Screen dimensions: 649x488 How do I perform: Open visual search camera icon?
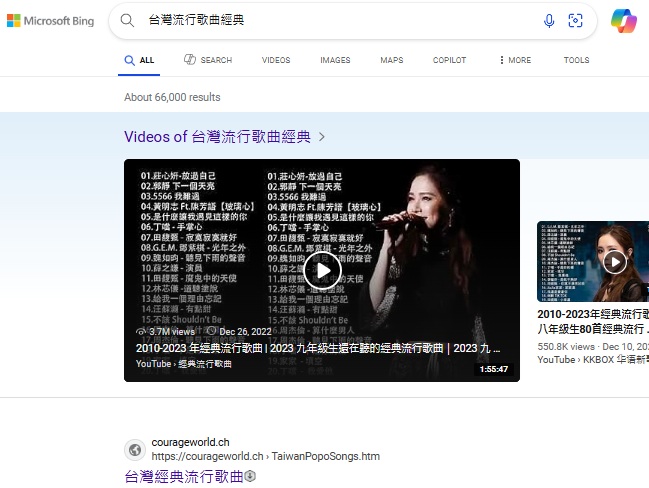click(575, 21)
